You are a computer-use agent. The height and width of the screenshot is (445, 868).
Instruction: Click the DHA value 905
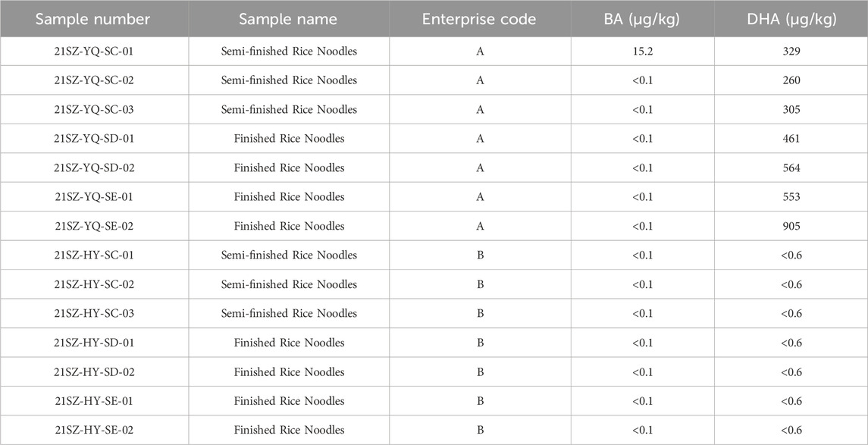pos(791,226)
